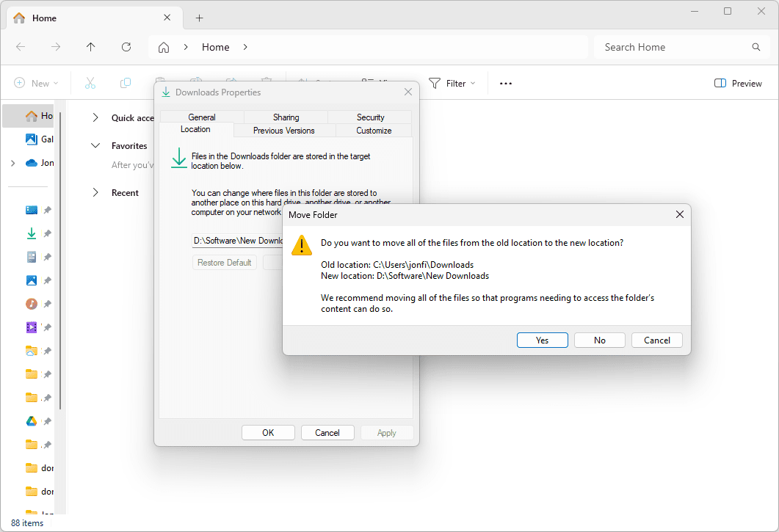779x532 pixels.
Task: Expand the Quick access section
Action: (95, 117)
